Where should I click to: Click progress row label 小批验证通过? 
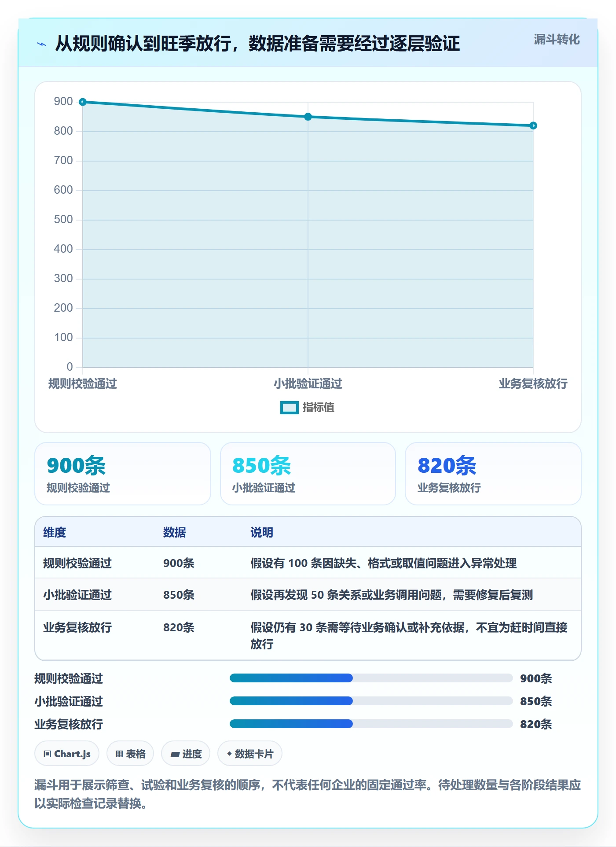(69, 702)
